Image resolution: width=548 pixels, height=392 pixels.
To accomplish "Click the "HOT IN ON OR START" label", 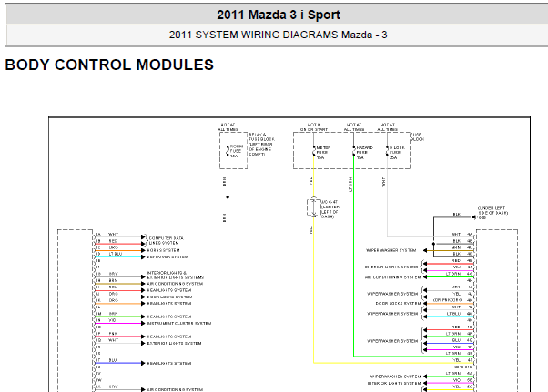I will point(314,127).
